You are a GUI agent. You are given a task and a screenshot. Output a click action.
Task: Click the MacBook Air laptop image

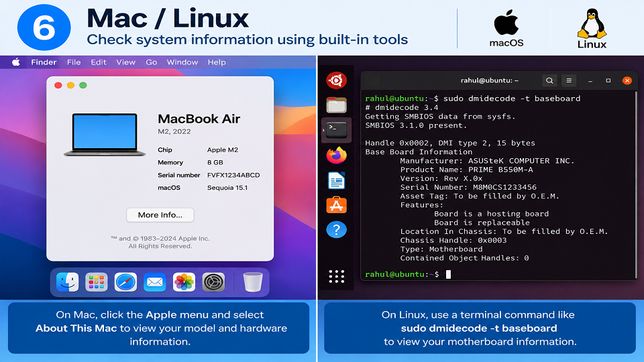(x=105, y=135)
